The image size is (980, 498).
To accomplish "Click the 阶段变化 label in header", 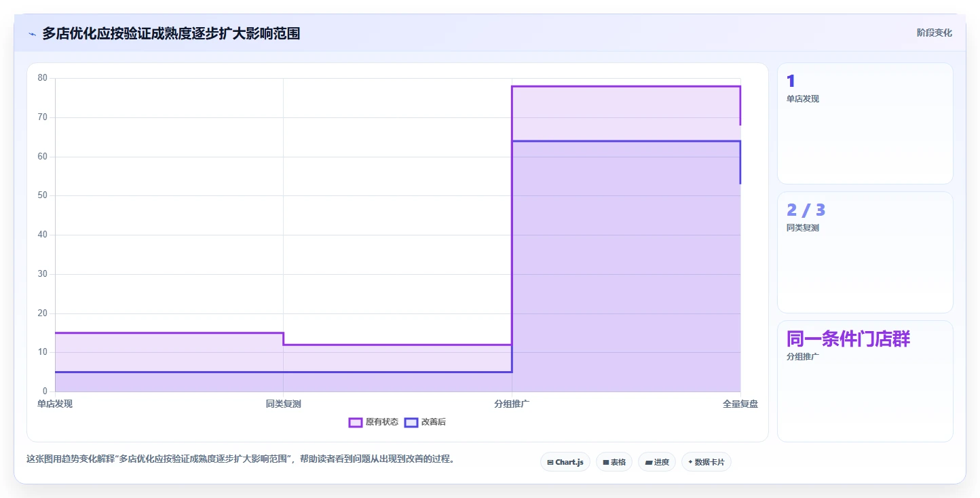I will (934, 33).
